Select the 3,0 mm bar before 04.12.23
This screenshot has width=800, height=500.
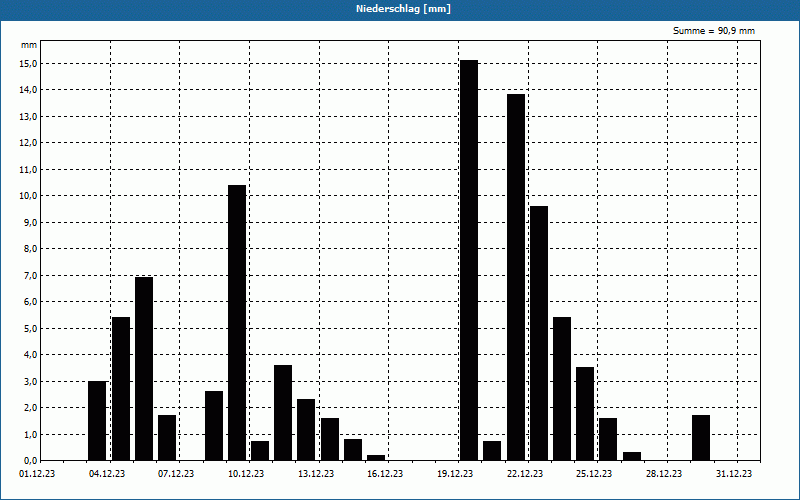click(x=97, y=421)
